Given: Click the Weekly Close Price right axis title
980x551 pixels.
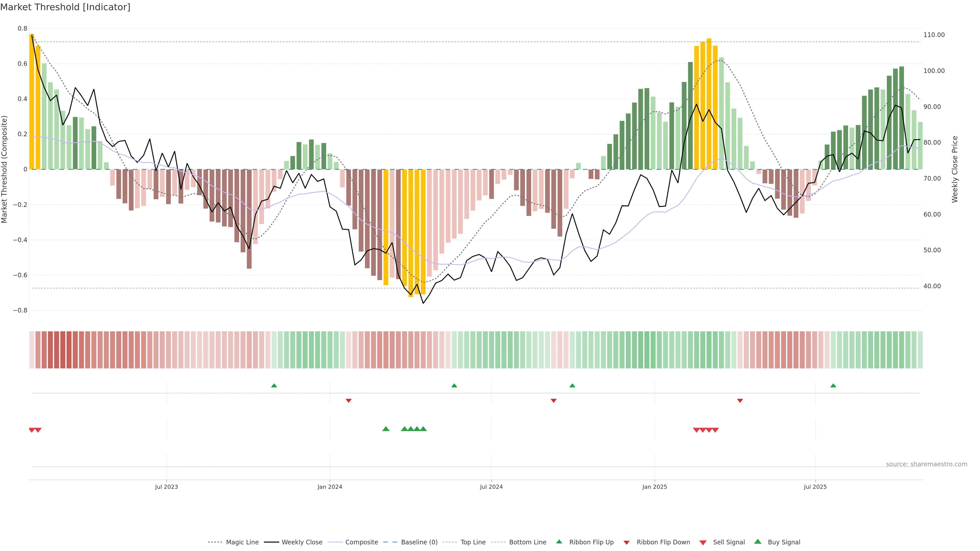Looking at the screenshot, I should (x=955, y=169).
